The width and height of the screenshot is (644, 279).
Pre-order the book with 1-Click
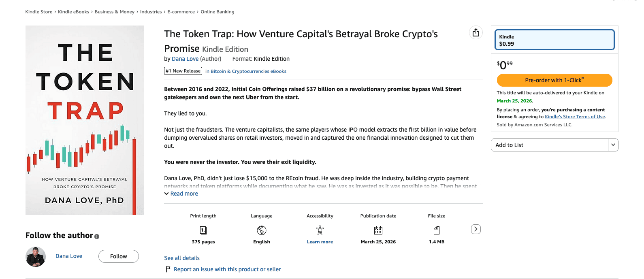[554, 80]
